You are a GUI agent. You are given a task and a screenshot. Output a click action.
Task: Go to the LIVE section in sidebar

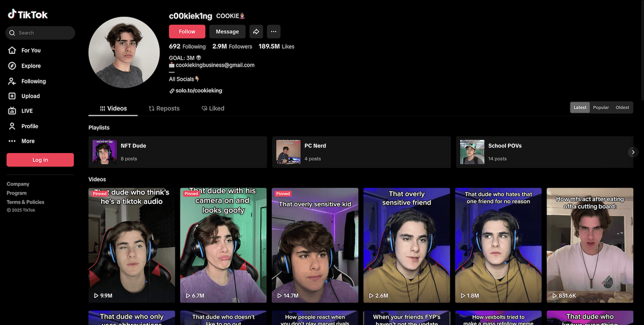[27, 111]
